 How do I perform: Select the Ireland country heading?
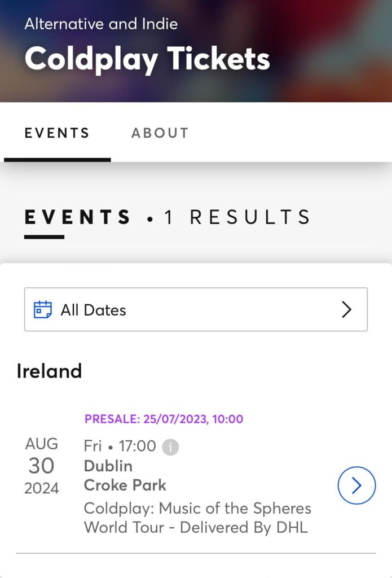tap(49, 371)
